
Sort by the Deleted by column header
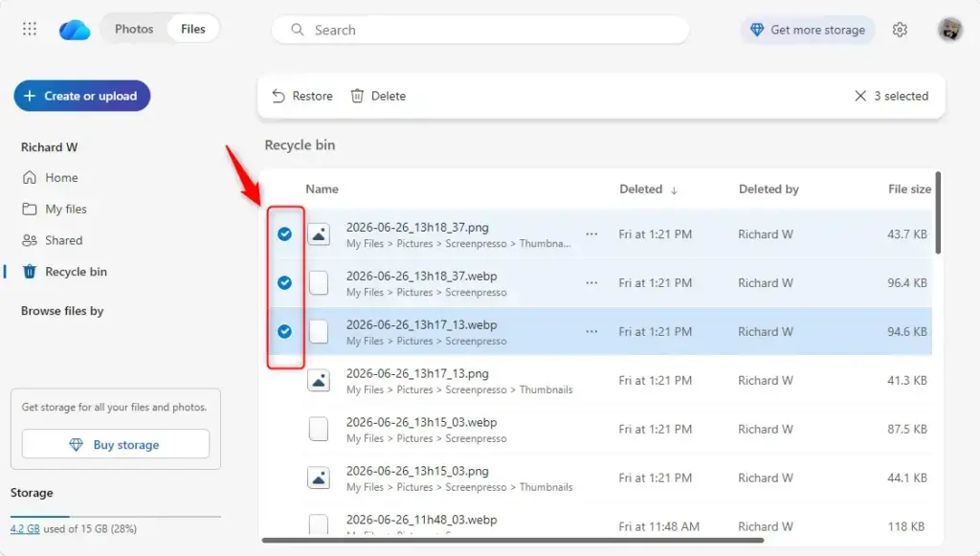pos(768,189)
